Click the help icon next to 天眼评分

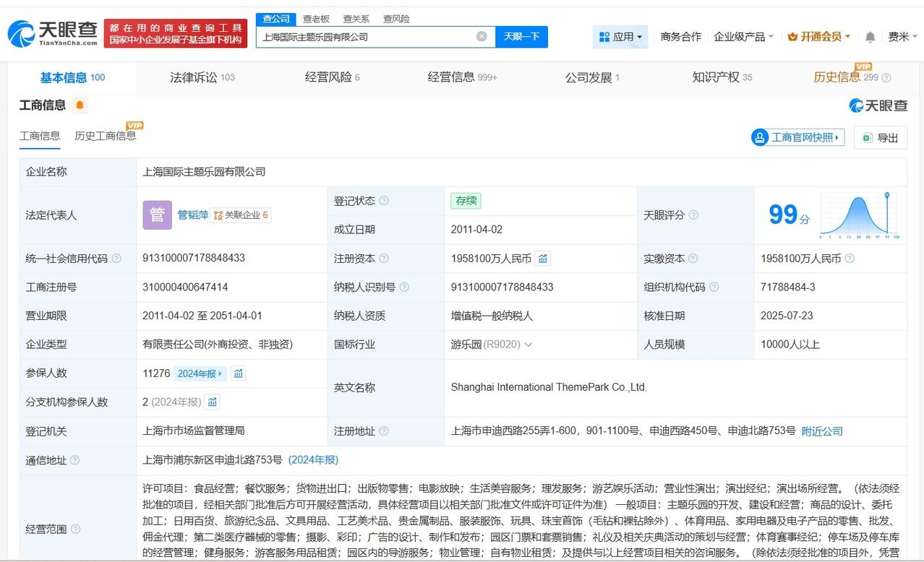693,215
